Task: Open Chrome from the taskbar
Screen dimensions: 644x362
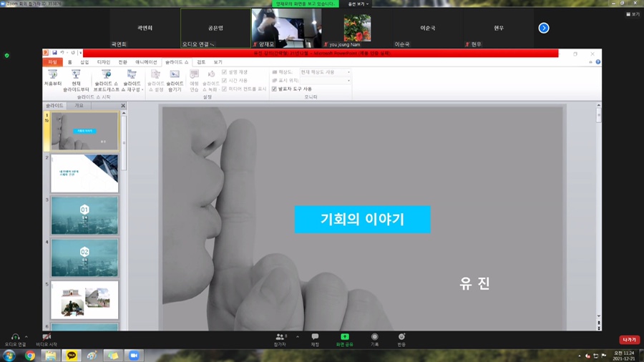Action: 30,356
